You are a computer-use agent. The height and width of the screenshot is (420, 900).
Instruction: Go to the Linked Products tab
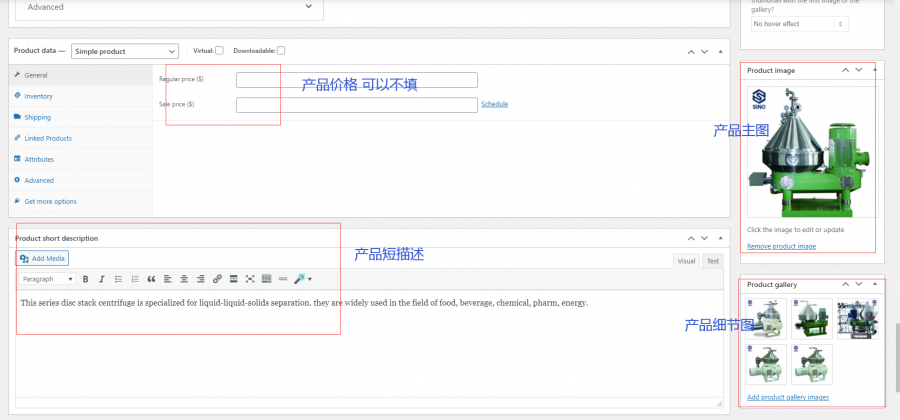tap(80, 138)
